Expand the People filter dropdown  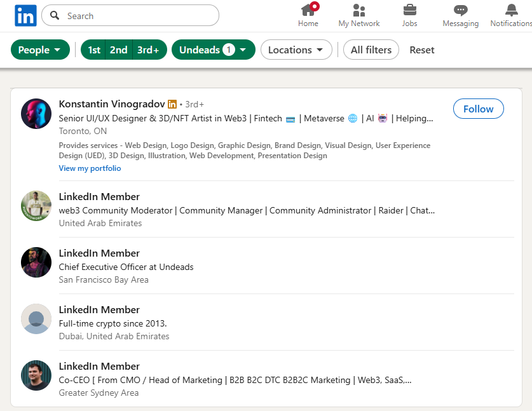point(40,50)
